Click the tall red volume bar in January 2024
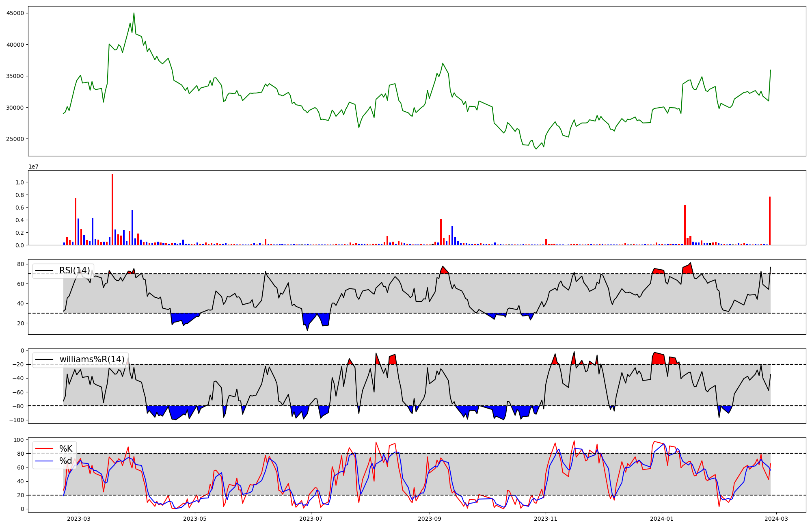Screen dimensions: 812x528 click(685, 225)
